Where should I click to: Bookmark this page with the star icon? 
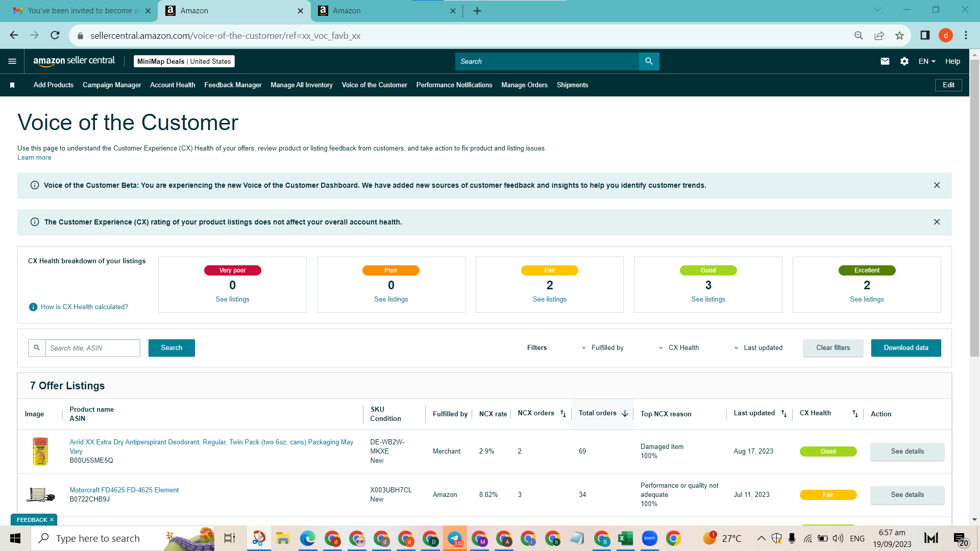pyautogui.click(x=899, y=35)
